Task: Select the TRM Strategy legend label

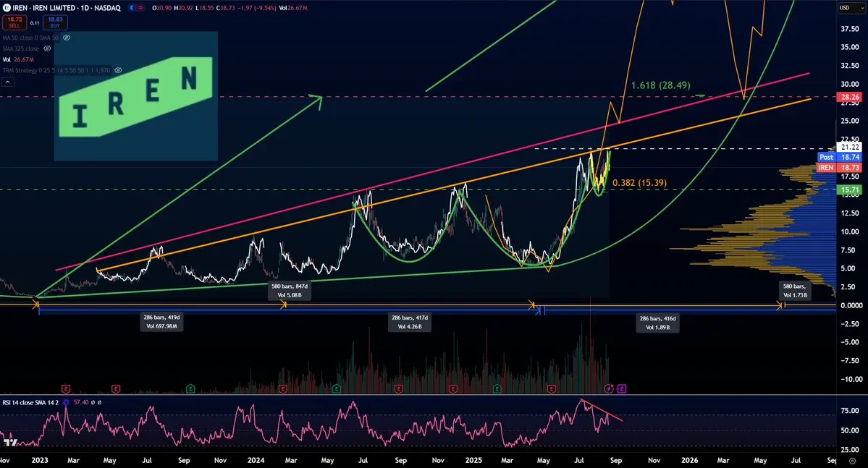Action: 56,70
